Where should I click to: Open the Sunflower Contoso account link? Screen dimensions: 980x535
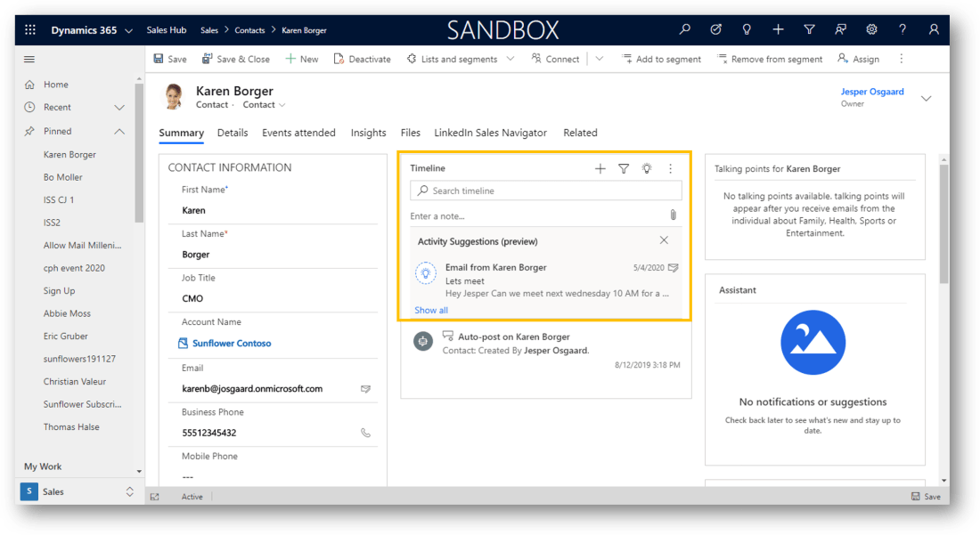(232, 343)
